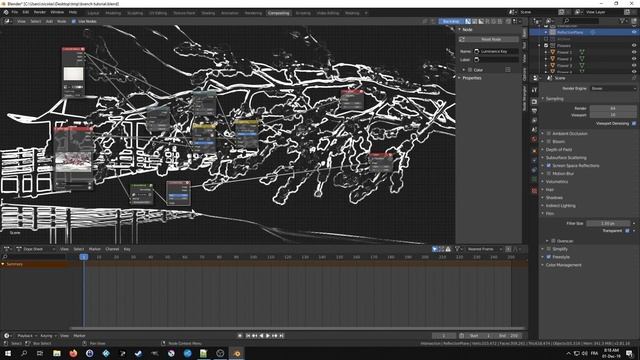Open the Playback dropdown in the timeline
640x360 pixels.
pyautogui.click(x=26, y=336)
